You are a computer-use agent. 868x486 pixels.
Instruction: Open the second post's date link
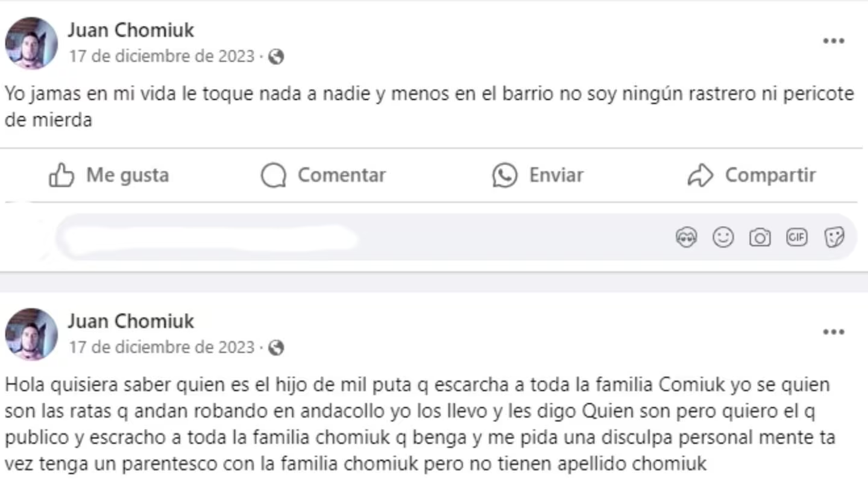point(162,348)
